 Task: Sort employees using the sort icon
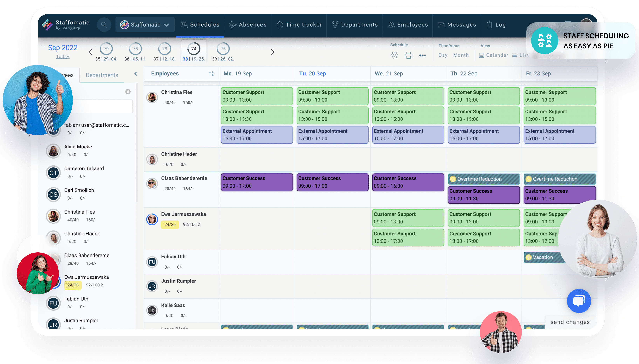click(x=211, y=73)
